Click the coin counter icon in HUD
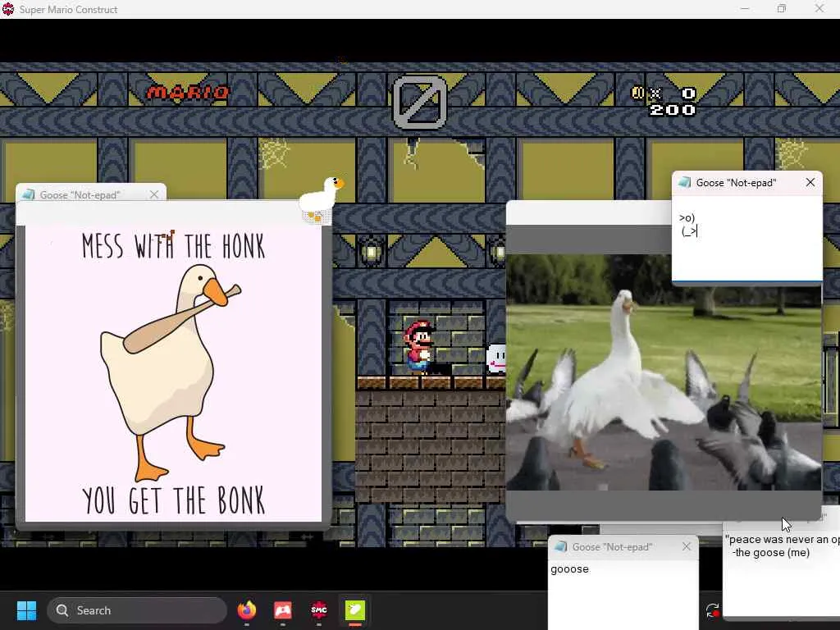 pyautogui.click(x=637, y=93)
